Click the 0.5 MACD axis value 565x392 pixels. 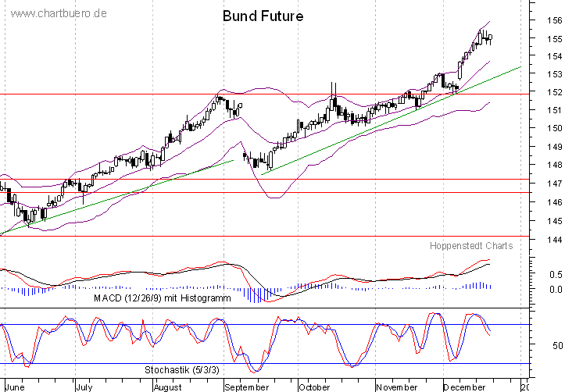tap(556, 275)
